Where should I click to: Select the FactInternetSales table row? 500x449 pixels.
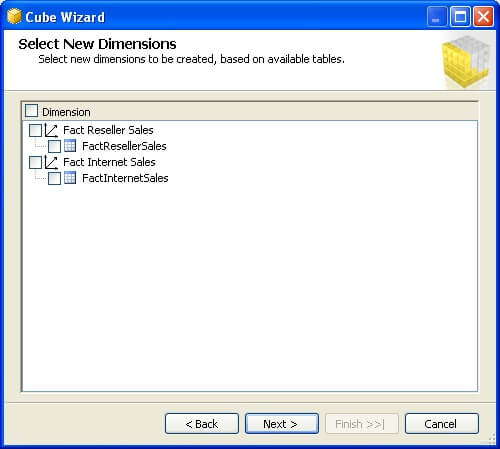tap(125, 178)
